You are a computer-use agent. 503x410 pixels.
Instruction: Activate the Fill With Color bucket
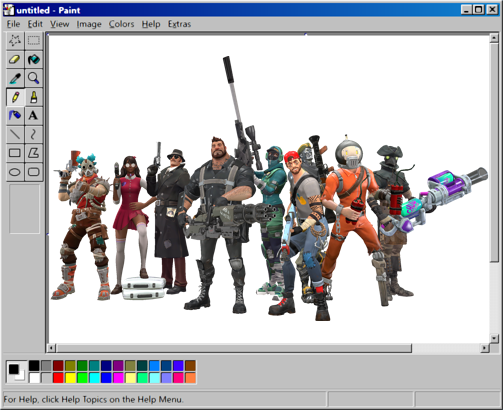[x=34, y=60]
